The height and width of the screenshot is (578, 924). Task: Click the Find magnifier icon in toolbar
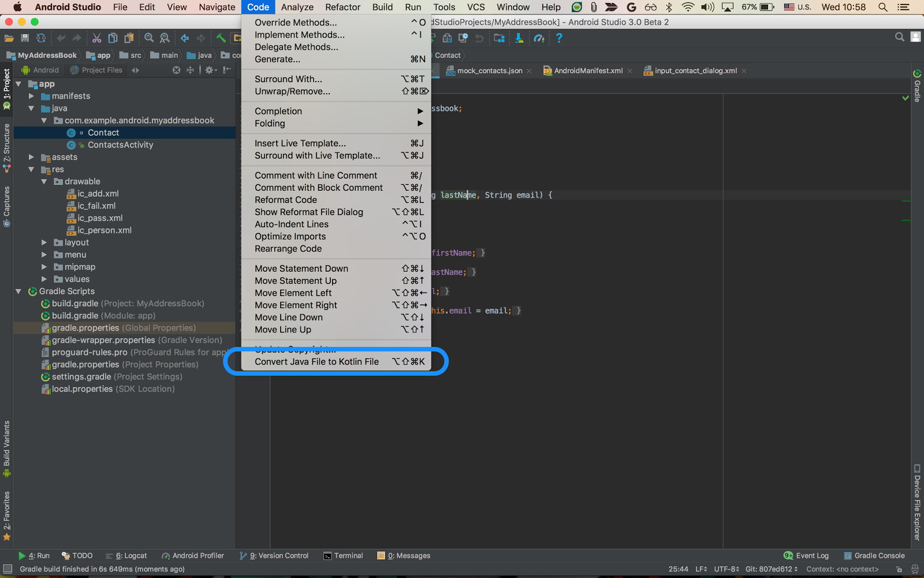coord(149,38)
